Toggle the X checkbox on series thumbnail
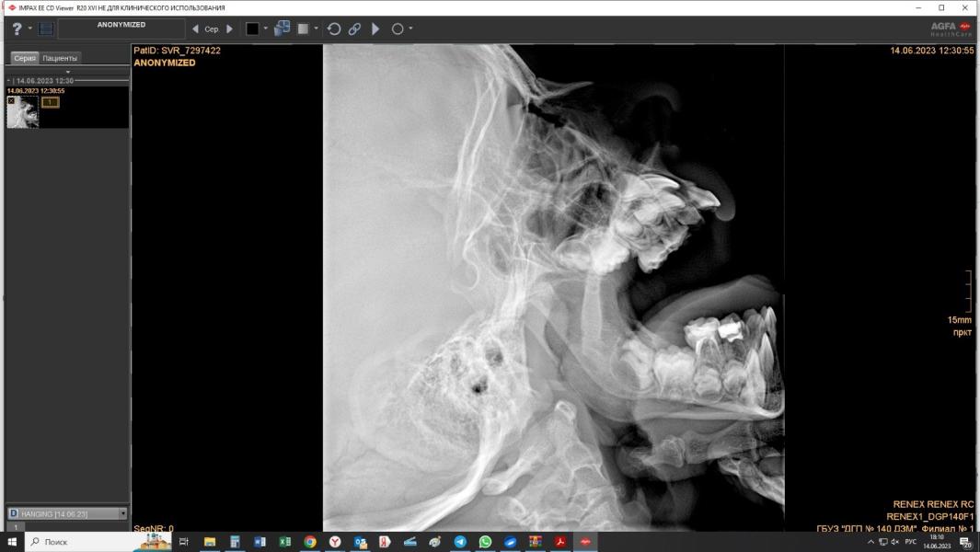Viewport: 980px width, 552px height. (x=11, y=101)
